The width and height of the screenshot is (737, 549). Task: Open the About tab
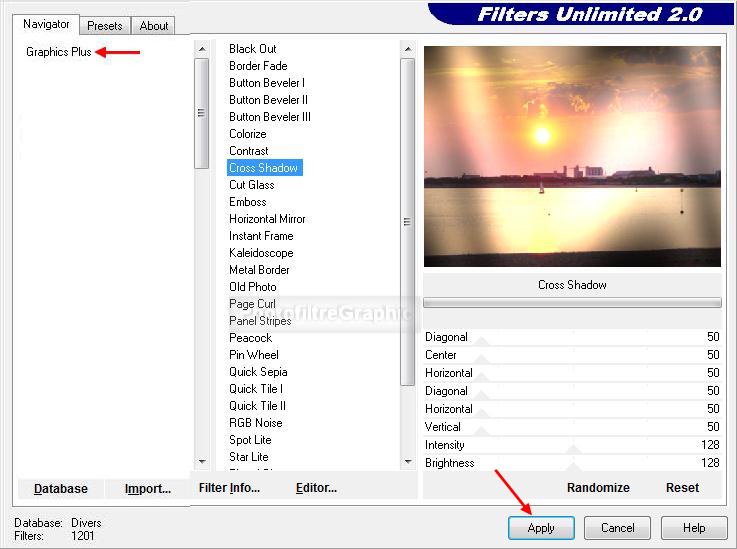point(154,26)
